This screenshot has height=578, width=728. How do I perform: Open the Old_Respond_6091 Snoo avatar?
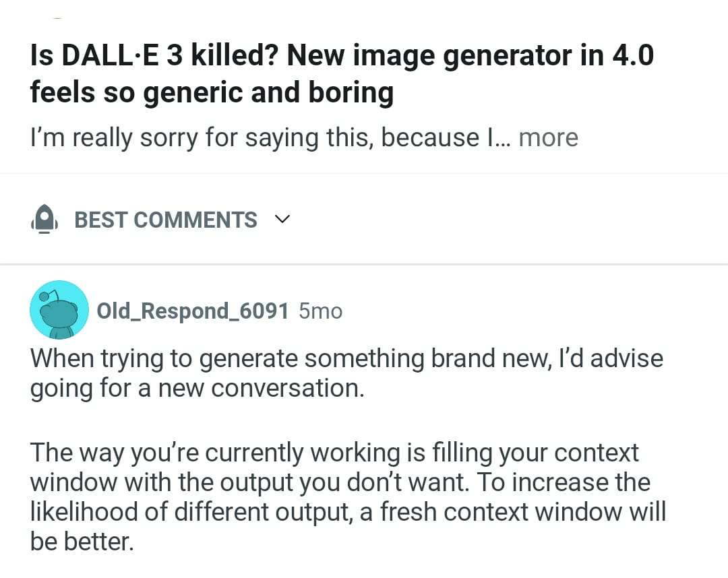click(x=59, y=310)
